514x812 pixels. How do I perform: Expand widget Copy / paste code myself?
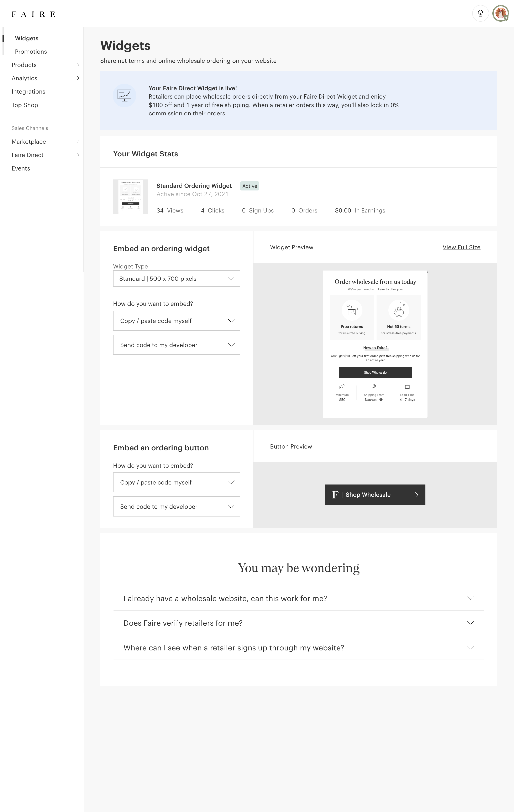[x=176, y=321]
